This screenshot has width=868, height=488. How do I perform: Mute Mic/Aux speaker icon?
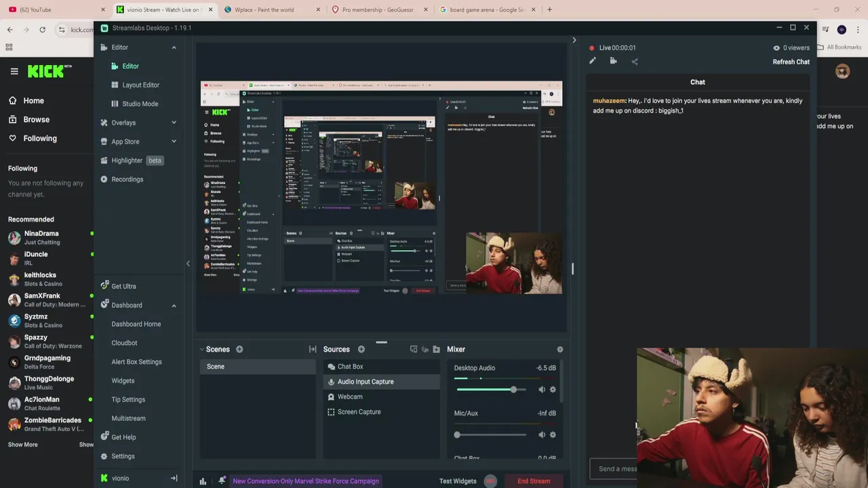coord(542,435)
